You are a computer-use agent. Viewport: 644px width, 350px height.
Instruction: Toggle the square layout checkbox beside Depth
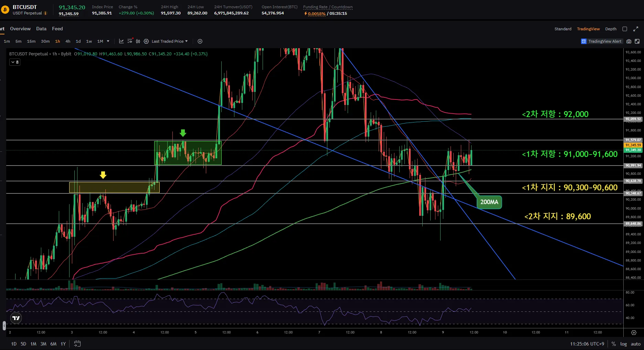pyautogui.click(x=625, y=29)
